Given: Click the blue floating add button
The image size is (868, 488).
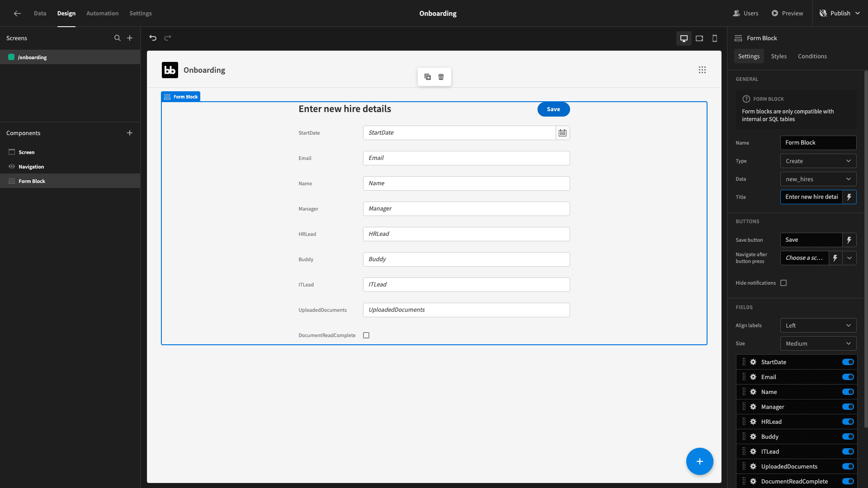Looking at the screenshot, I should point(699,461).
